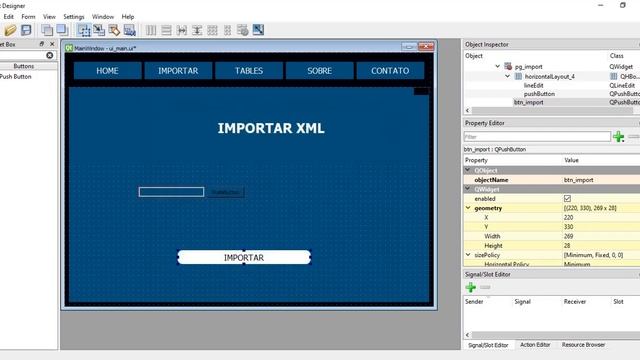Click the pg_import widget icon in Object Inspector
This screenshot has height=360, width=640.
[x=508, y=66]
